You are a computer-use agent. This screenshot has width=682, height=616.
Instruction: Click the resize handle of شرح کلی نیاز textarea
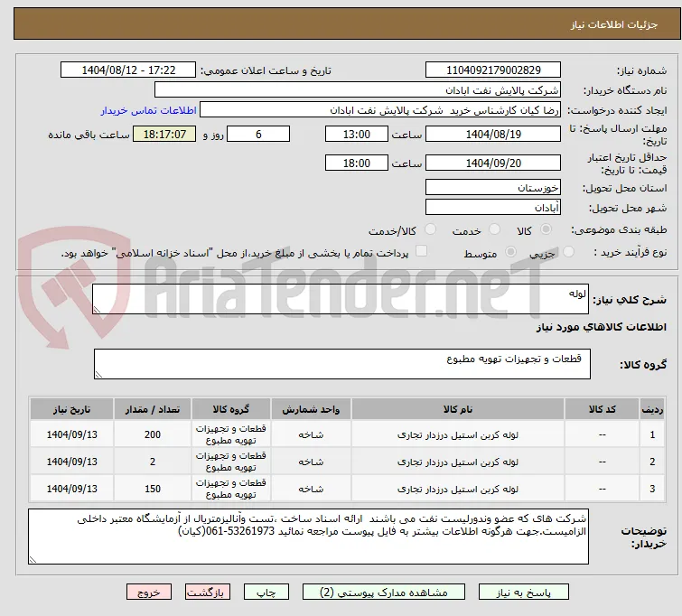coord(97,309)
